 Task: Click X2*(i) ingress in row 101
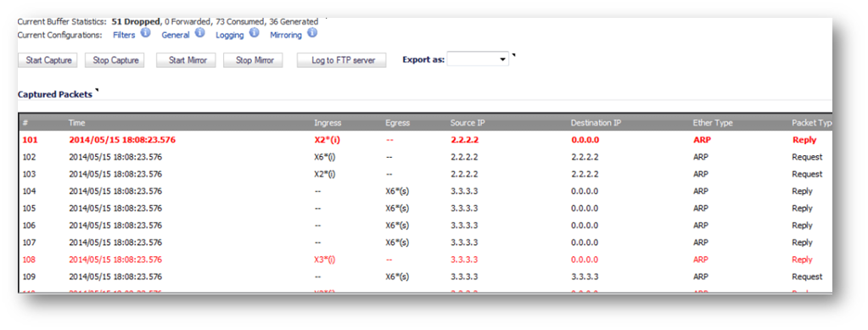328,140
